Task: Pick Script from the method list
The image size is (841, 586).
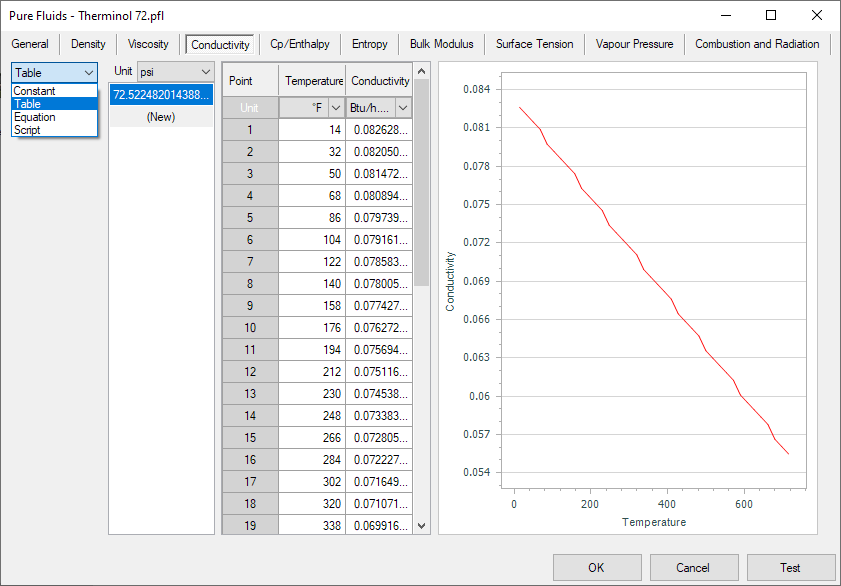Action: [x=28, y=130]
